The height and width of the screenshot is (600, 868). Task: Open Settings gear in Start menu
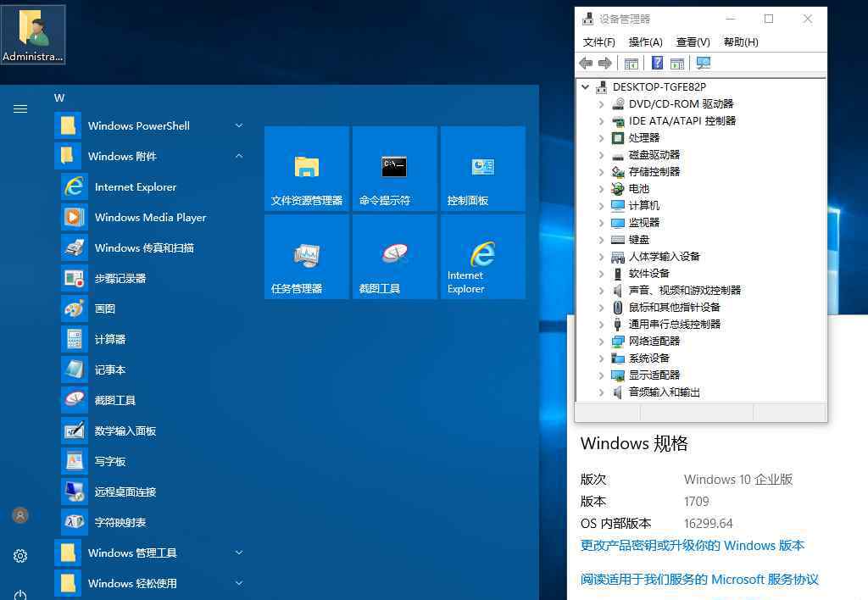[x=20, y=556]
